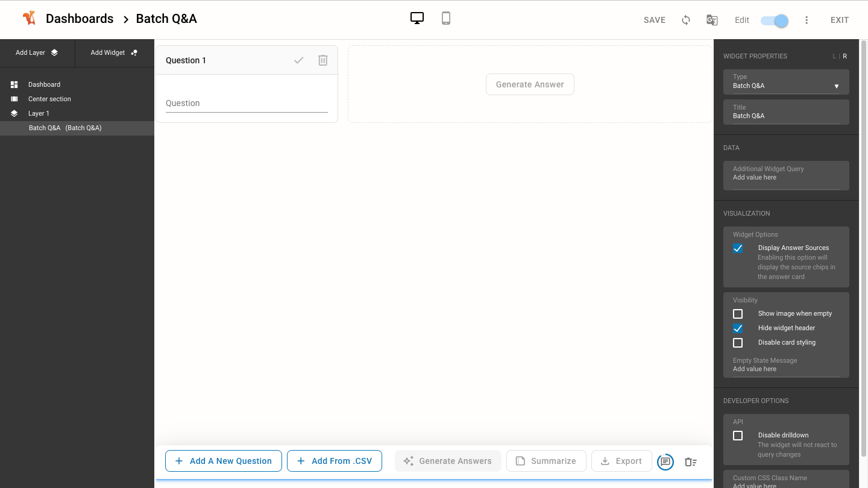
Task: Click the Add Layer button
Action: [x=37, y=52]
